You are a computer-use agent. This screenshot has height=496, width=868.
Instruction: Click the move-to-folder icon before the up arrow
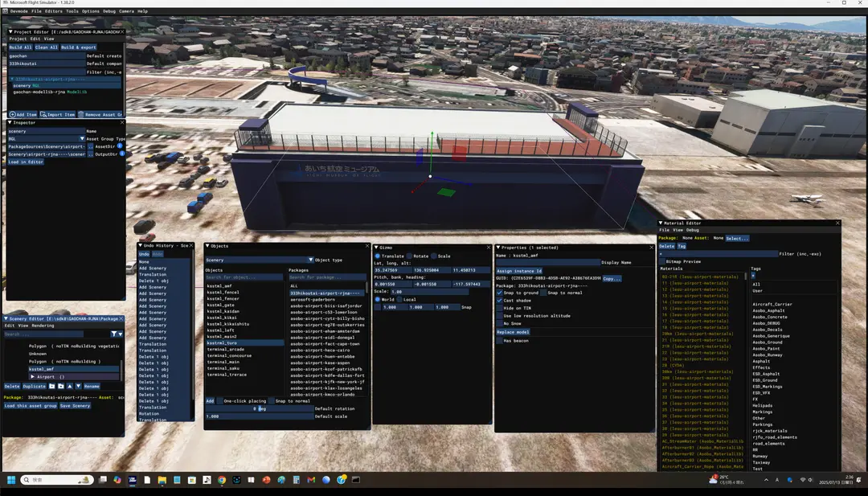[x=61, y=386]
